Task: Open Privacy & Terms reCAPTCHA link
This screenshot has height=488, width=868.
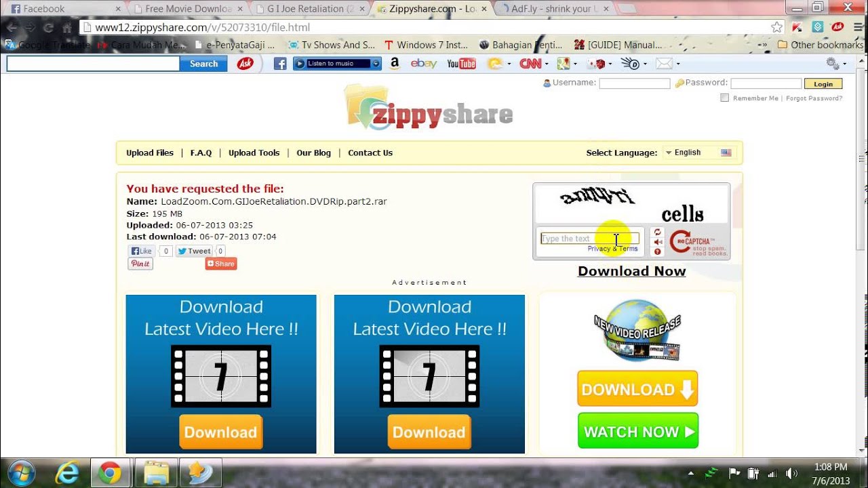Action: (613, 249)
